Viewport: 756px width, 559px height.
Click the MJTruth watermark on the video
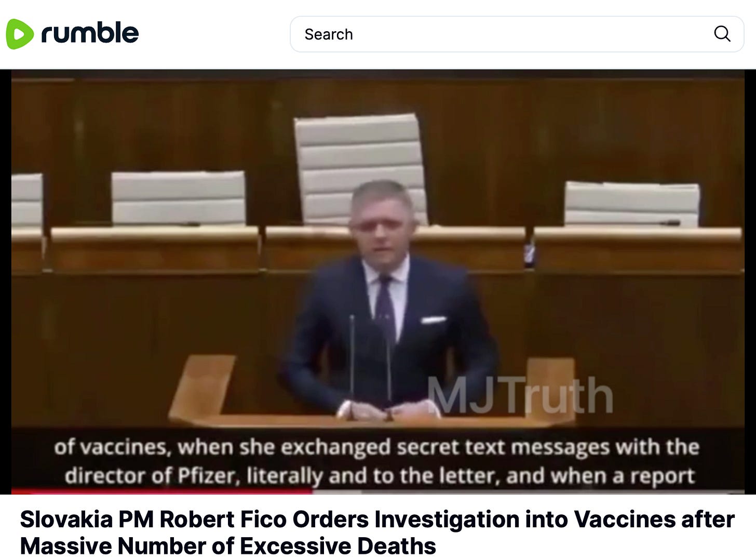pos(520,396)
